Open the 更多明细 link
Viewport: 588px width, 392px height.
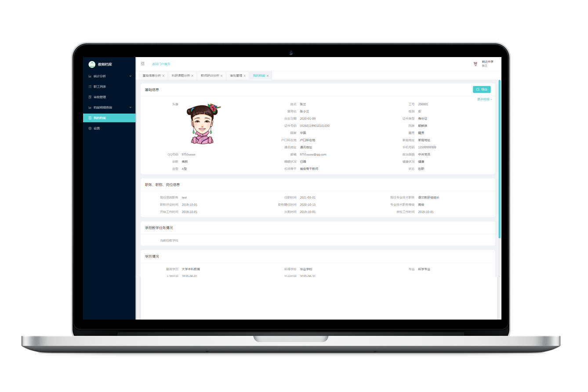point(484,99)
